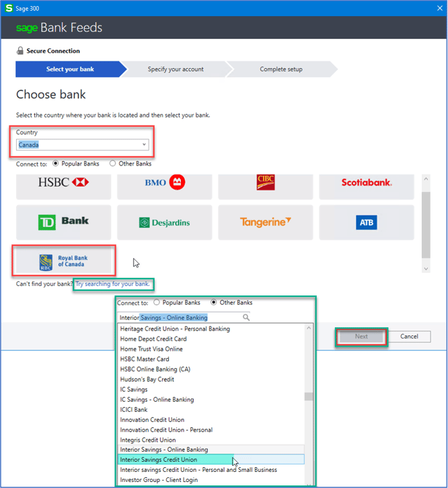Click bank list scrollbar up arrow
The height and width of the screenshot is (488, 448).
(309, 328)
